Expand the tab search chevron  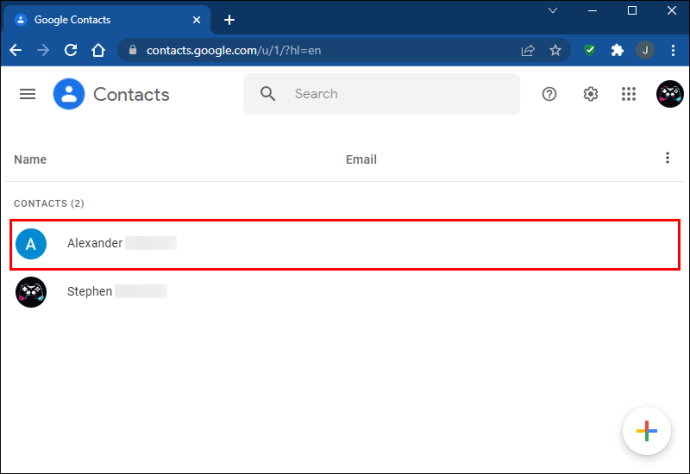(x=553, y=11)
